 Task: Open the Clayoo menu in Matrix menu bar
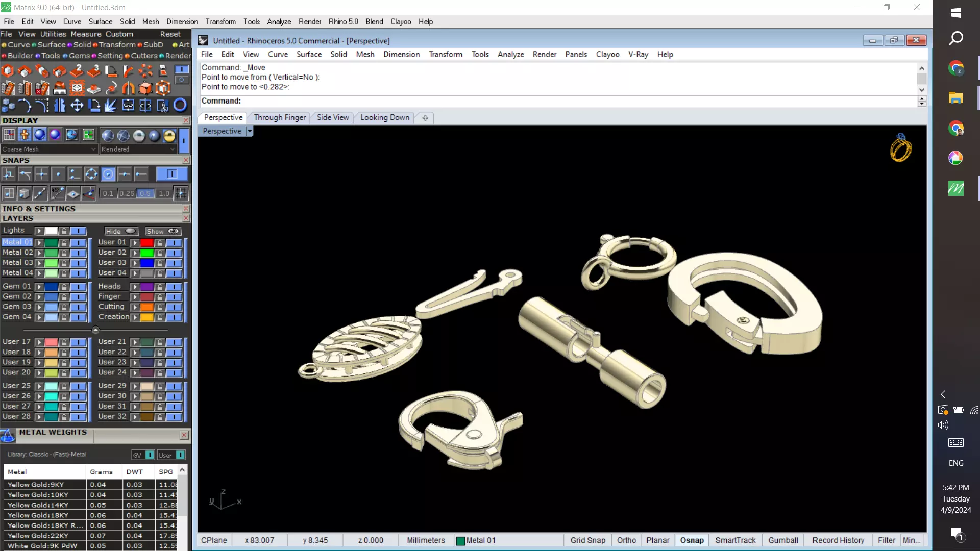401,21
